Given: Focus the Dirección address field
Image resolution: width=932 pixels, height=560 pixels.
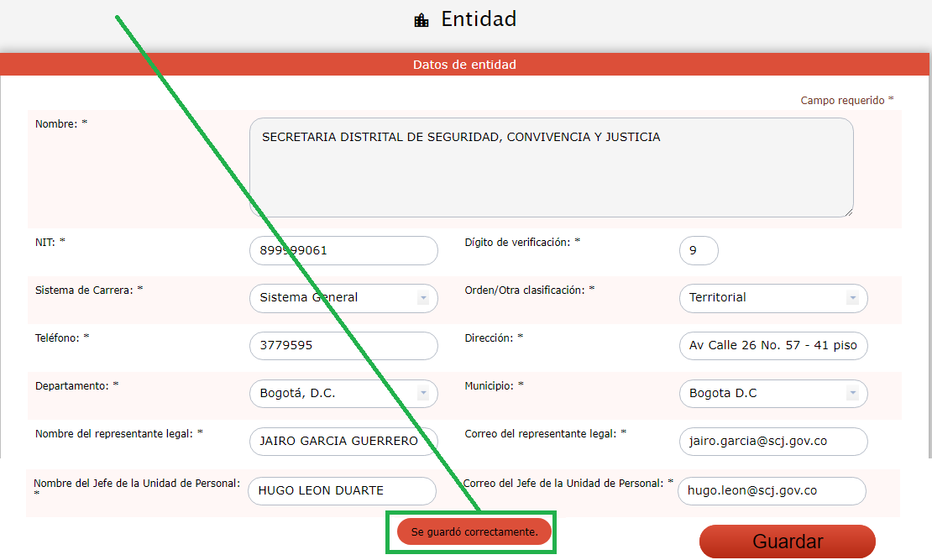Looking at the screenshot, I should pos(772,346).
